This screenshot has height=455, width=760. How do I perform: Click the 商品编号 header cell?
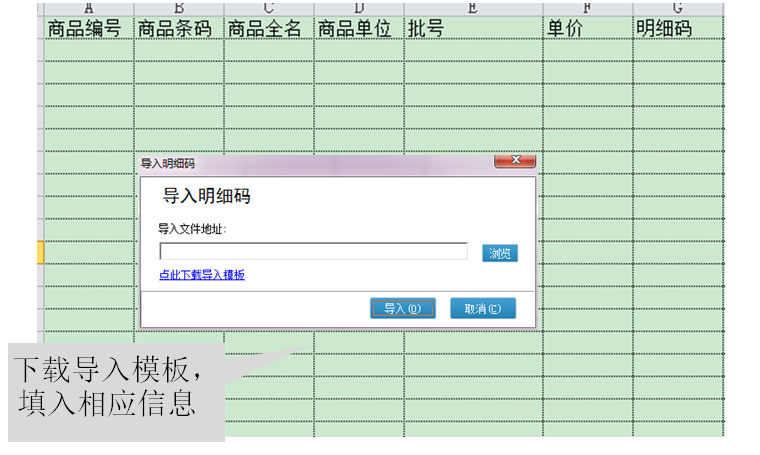tap(88, 29)
